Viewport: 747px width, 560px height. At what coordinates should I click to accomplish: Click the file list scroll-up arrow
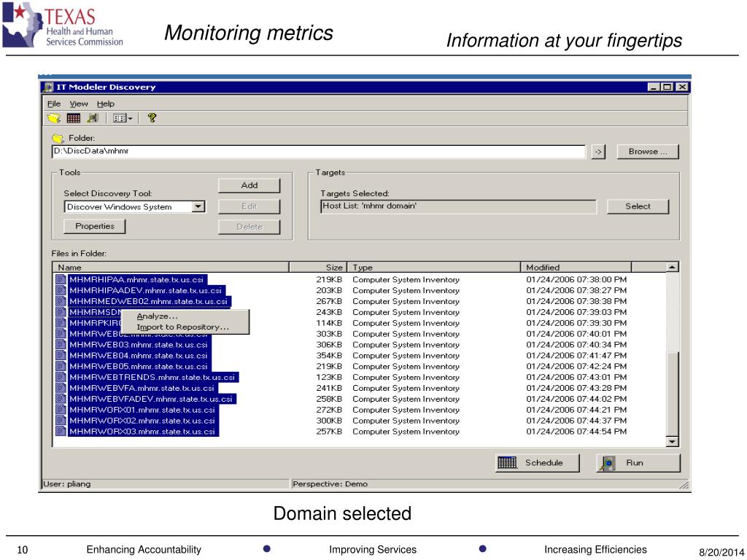[x=672, y=267]
